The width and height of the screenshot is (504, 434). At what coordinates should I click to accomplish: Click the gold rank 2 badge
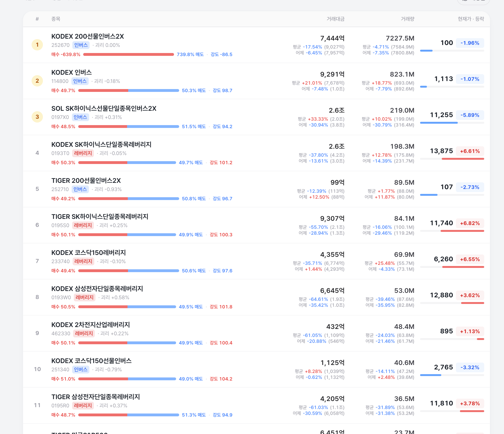[x=37, y=81]
